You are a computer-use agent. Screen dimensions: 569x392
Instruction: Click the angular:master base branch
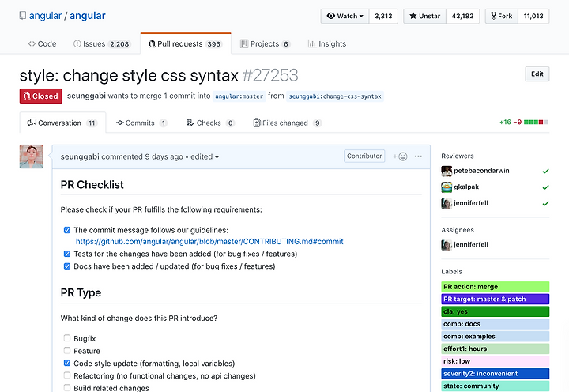point(239,96)
